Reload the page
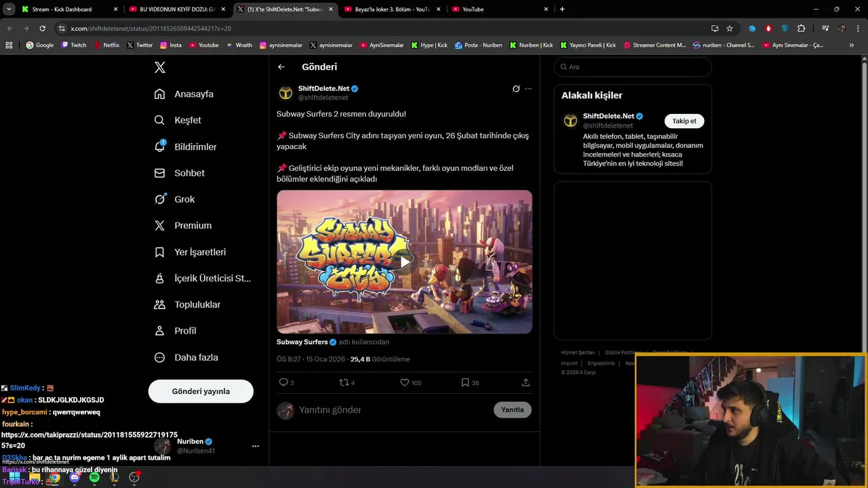Viewport: 868px width, 488px height. point(42,28)
